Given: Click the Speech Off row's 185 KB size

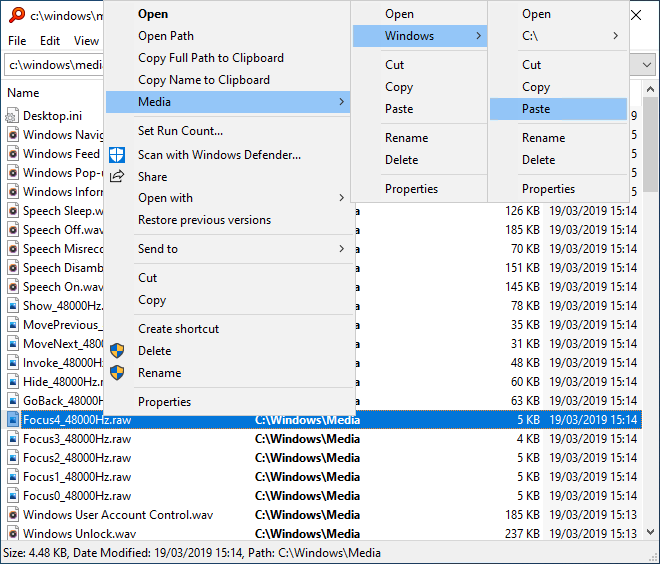Looking at the screenshot, I should click(x=522, y=230).
